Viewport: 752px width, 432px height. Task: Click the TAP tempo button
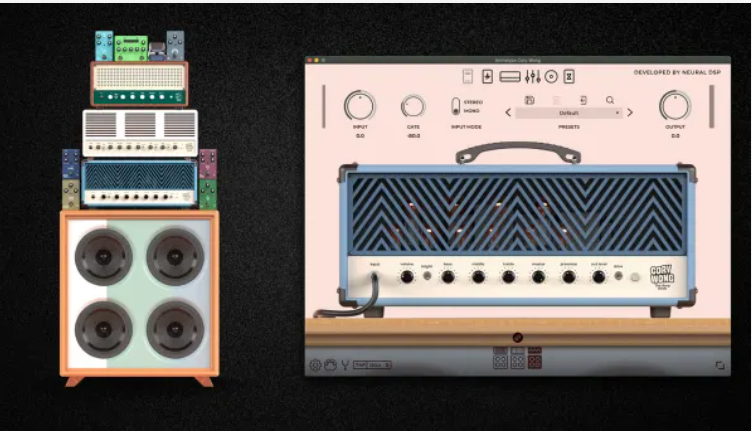(361, 365)
